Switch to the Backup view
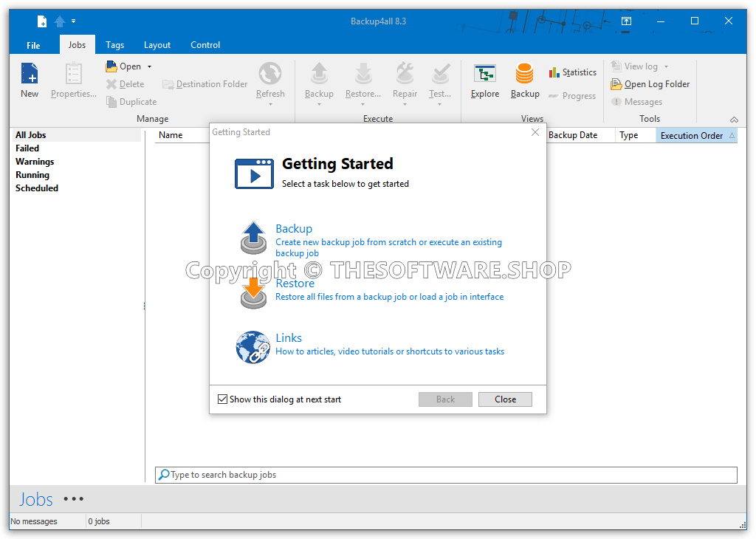The height and width of the screenshot is (539, 756). (x=525, y=80)
